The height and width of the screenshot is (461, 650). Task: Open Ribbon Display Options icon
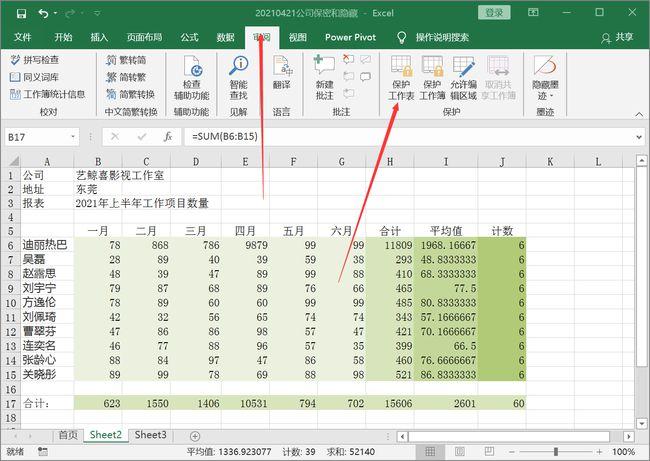click(x=533, y=12)
